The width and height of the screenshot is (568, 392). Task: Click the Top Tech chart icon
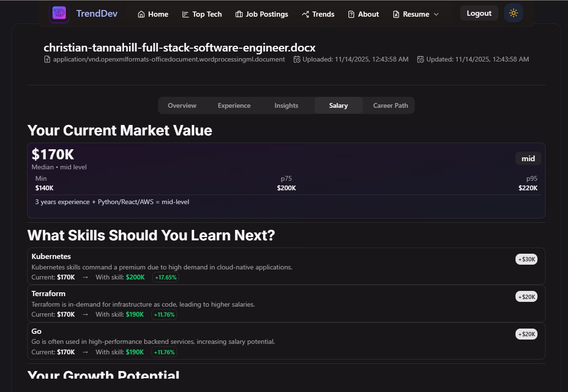click(x=185, y=14)
